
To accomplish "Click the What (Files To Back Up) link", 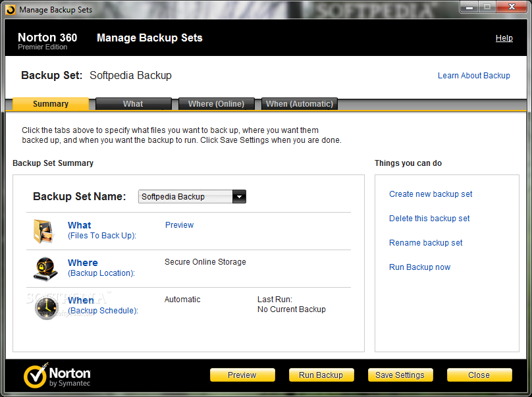I will (x=102, y=230).
